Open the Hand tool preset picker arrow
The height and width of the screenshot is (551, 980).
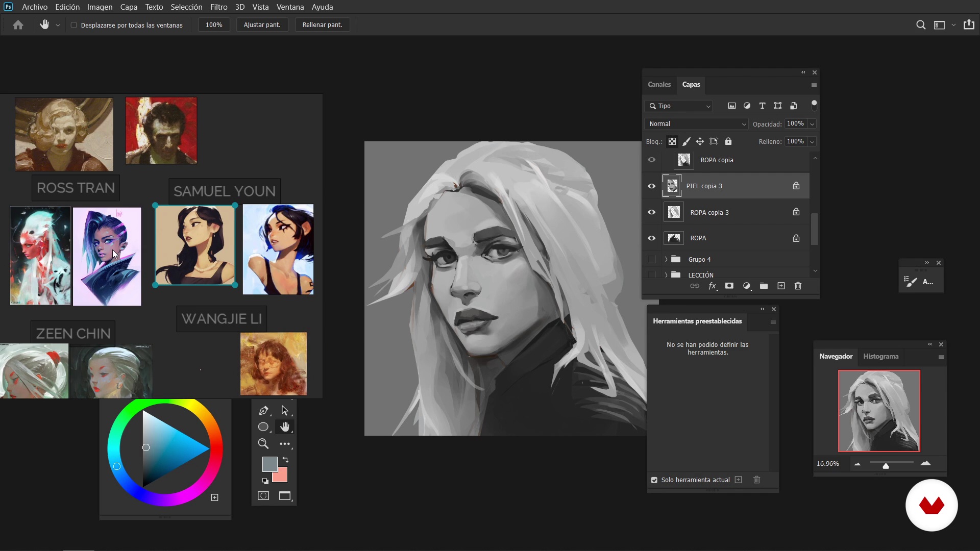point(58,26)
